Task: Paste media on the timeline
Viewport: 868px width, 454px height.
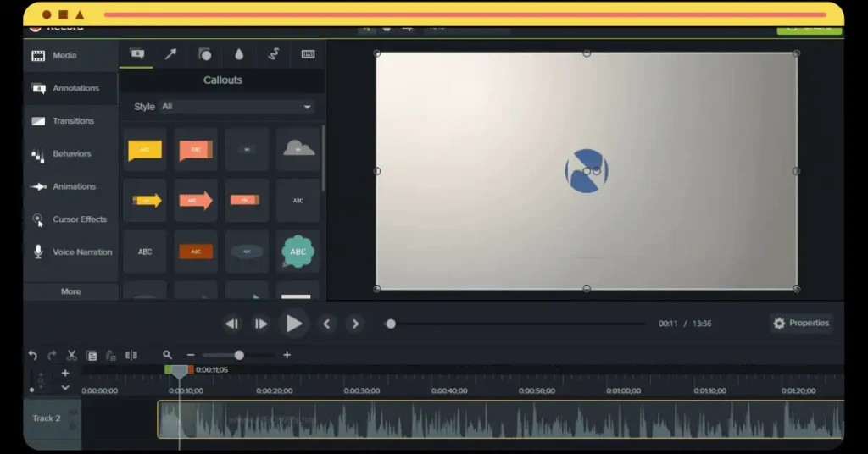Action: [x=111, y=356]
